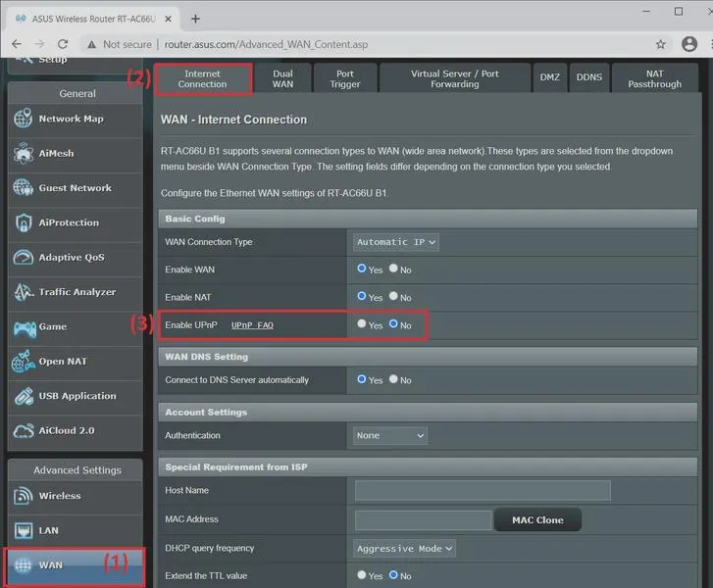Set Extend the TTL value to Yes
This screenshot has height=588, width=713.
362,575
